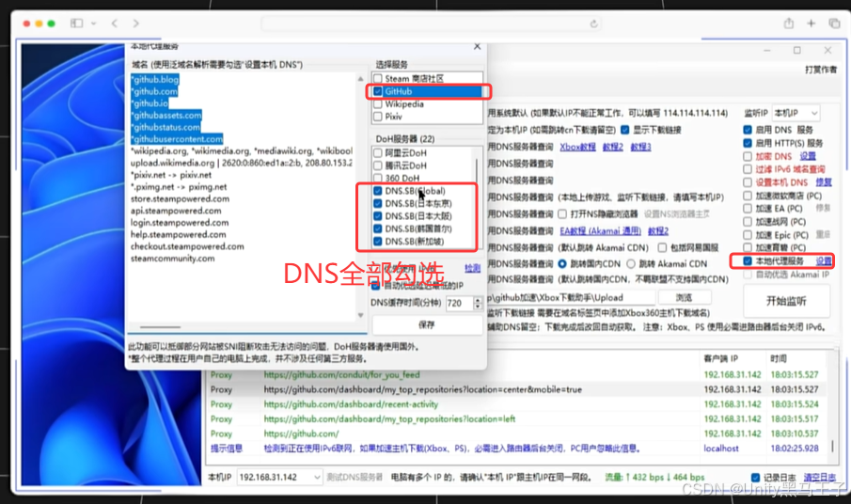
Task: Save the proxy settings with 保存
Action: [x=427, y=324]
